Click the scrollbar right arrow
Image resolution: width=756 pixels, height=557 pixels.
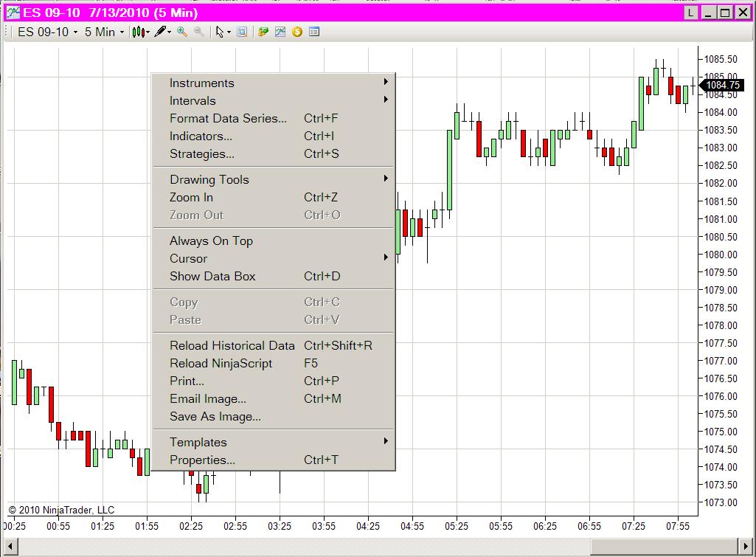746,547
